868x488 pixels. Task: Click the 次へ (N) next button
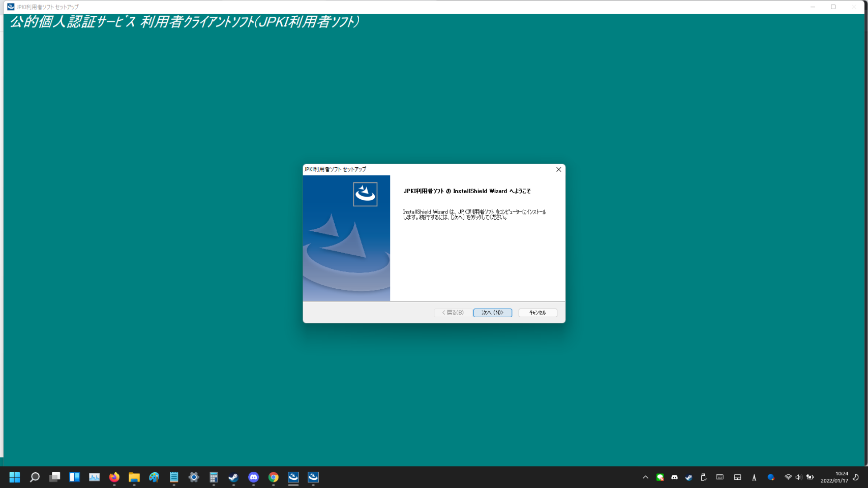[x=492, y=313]
